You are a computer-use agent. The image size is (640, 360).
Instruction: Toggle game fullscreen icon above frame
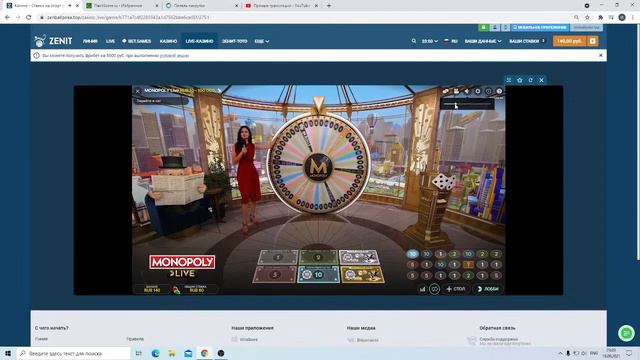coord(509,80)
